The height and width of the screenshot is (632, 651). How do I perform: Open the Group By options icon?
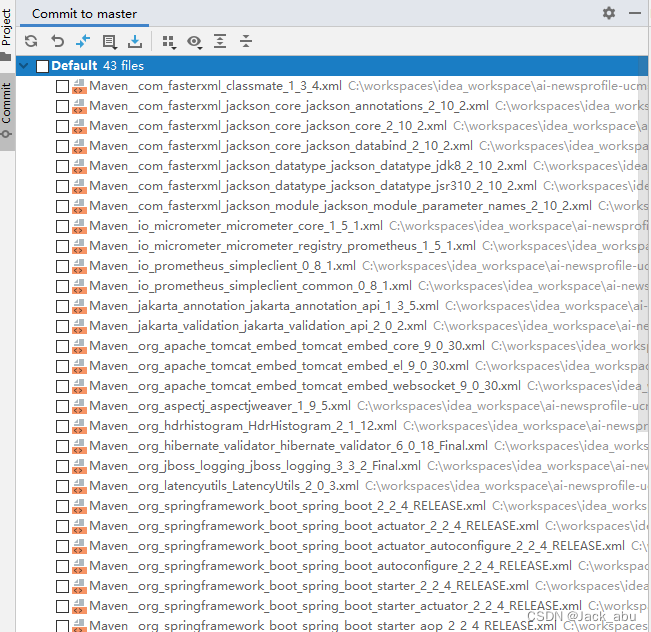pos(169,42)
